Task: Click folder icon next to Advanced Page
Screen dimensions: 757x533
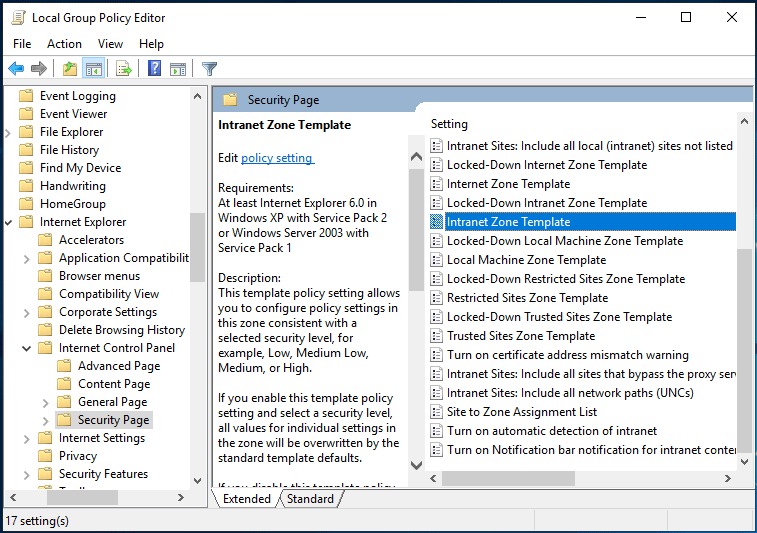Action: (x=64, y=365)
